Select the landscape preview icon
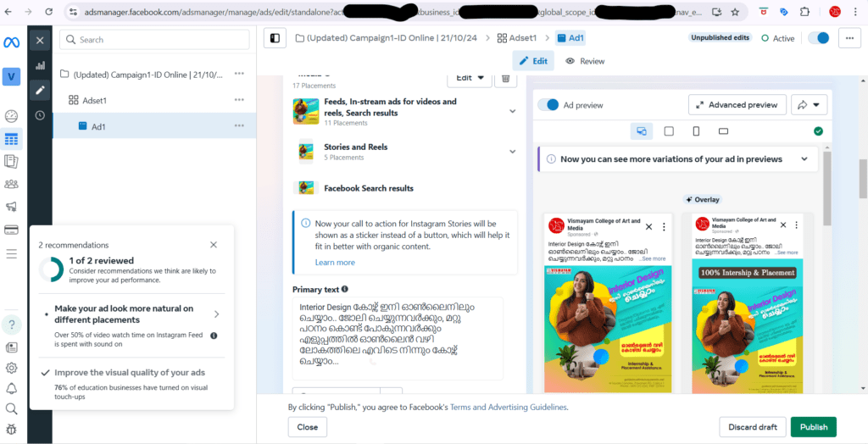 (723, 131)
